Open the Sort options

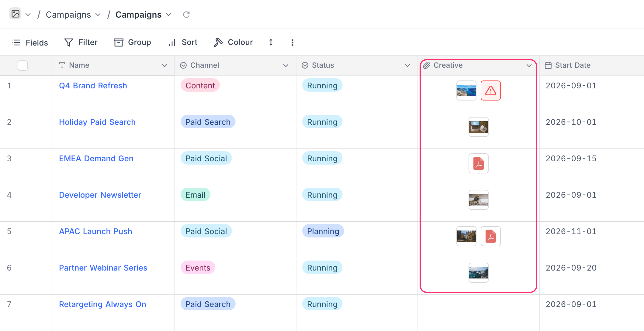point(183,43)
